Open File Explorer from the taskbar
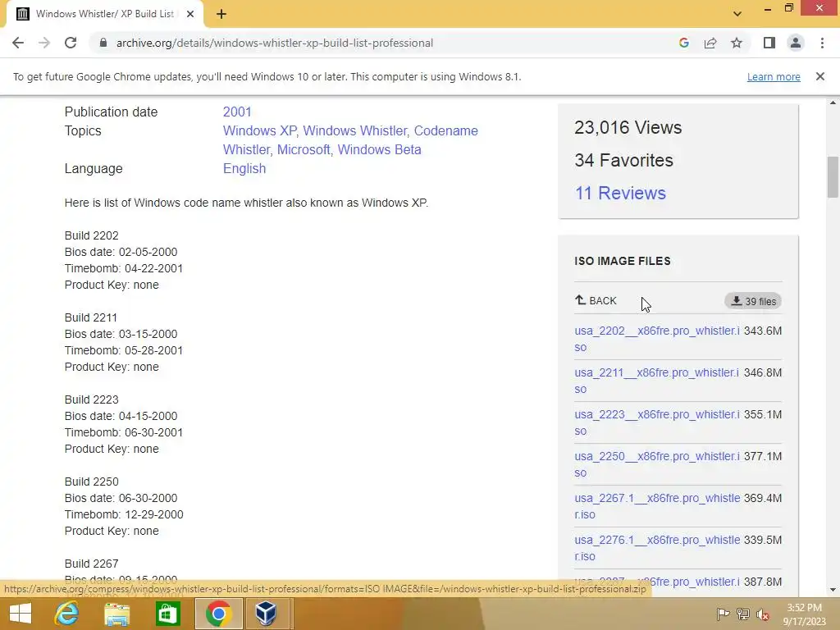 click(116, 614)
